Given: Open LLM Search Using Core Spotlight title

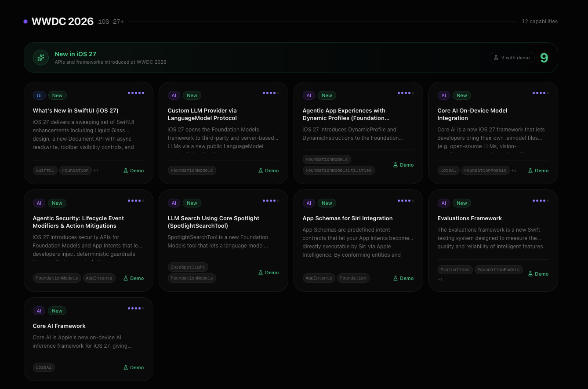Looking at the screenshot, I should coord(214,222).
